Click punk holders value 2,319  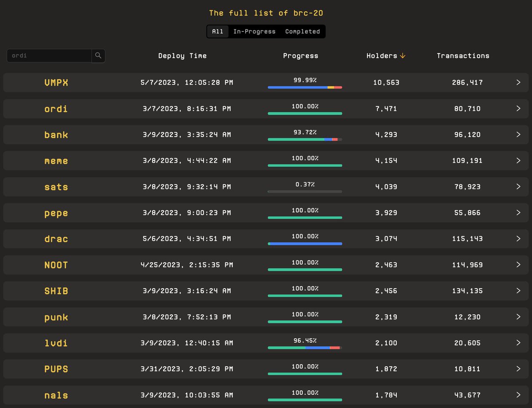(x=386, y=317)
